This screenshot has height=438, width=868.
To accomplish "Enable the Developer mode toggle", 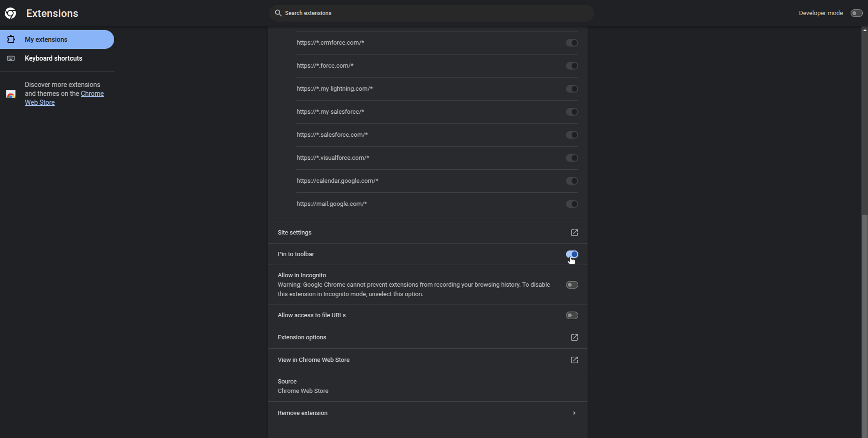I will click(x=856, y=13).
